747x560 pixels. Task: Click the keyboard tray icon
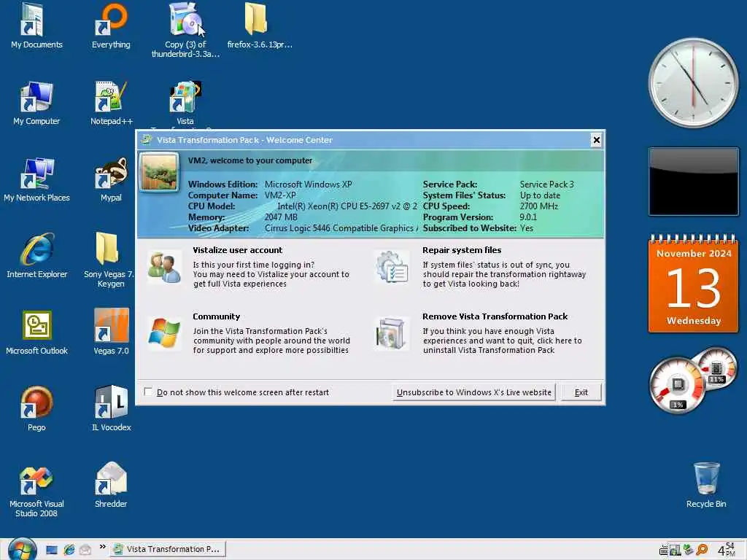[663, 551]
